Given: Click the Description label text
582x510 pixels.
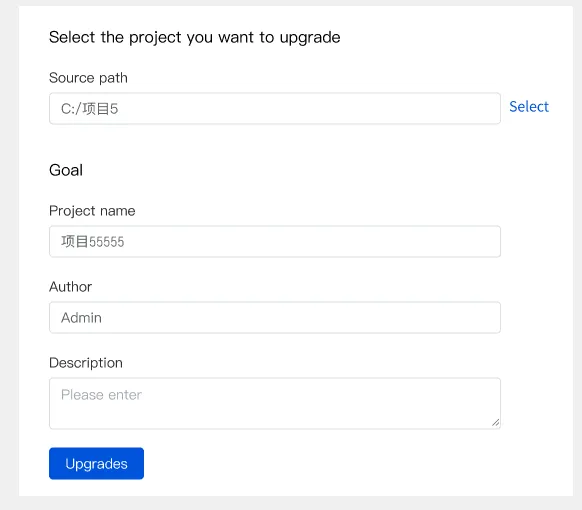Looking at the screenshot, I should pos(86,363).
